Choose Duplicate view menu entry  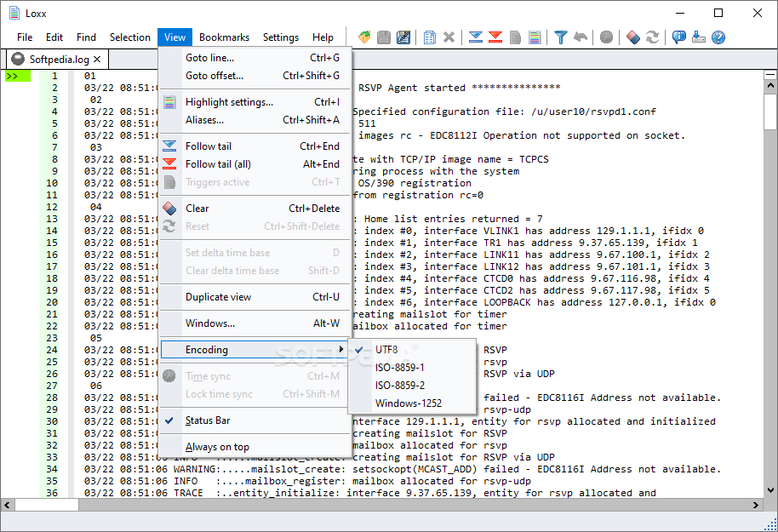(x=255, y=297)
